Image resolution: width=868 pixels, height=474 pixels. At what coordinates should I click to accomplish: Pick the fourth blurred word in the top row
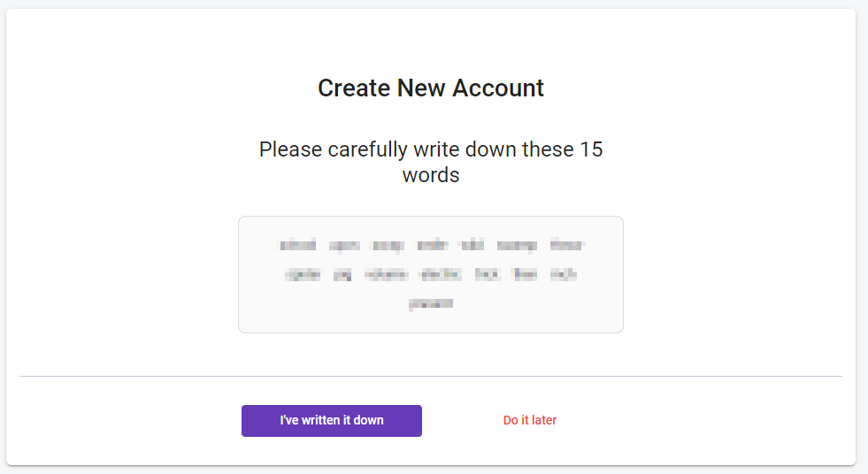433,245
